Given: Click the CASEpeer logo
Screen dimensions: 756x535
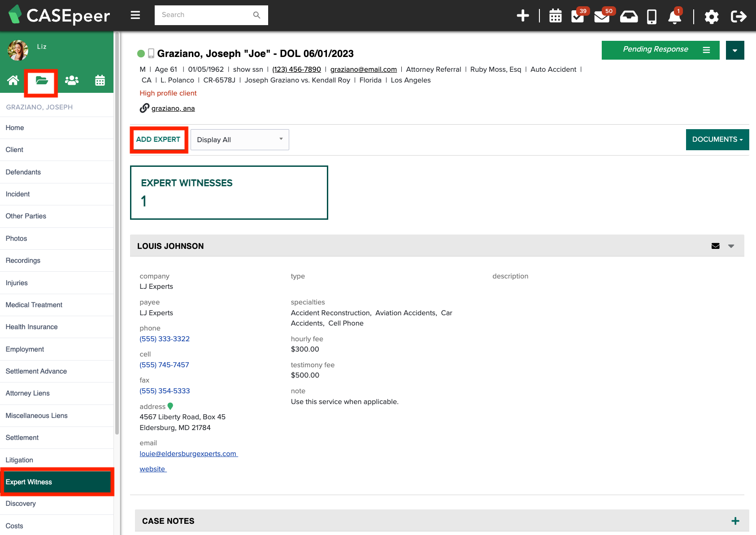Looking at the screenshot, I should tap(59, 15).
